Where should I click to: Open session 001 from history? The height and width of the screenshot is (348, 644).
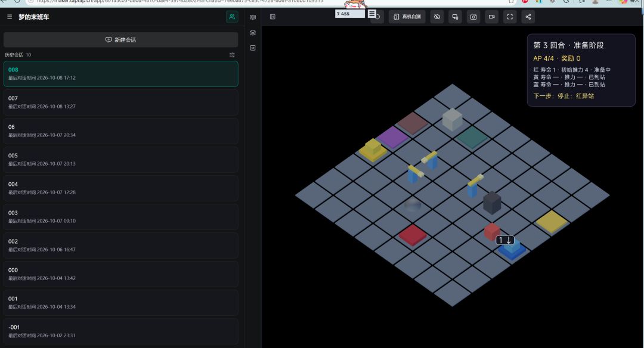120,303
